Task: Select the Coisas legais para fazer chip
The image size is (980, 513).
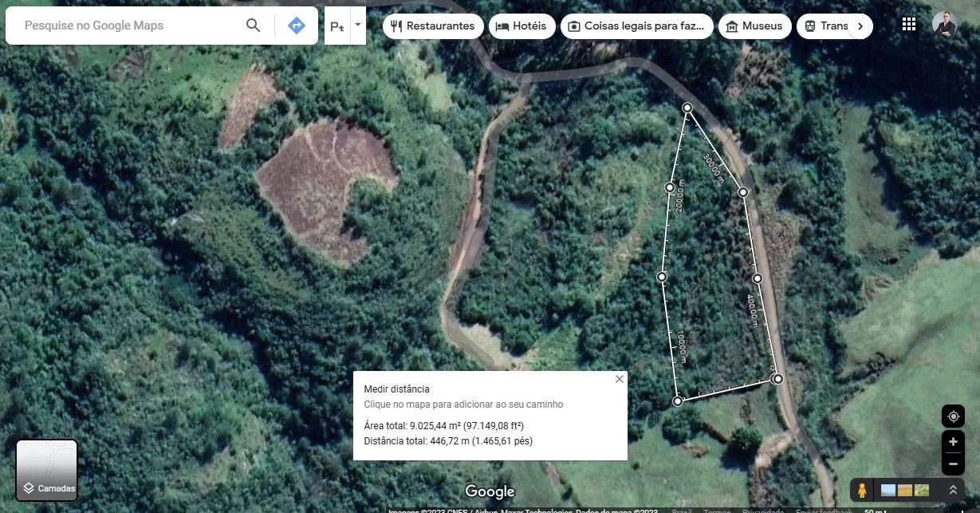Action: point(637,26)
